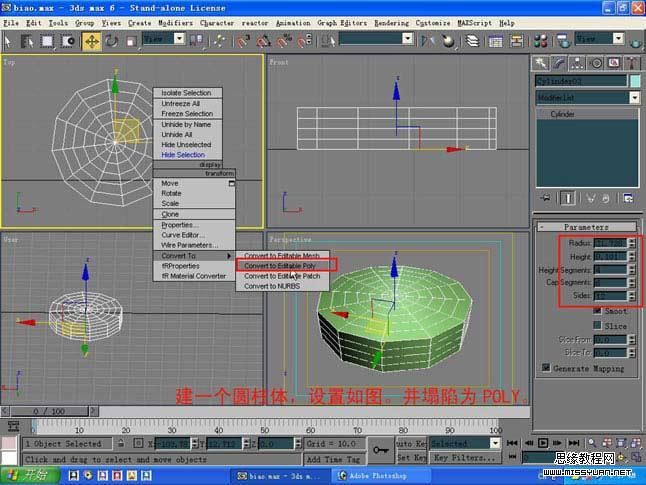Viewport: 646px width, 485px height.
Task: Open Select by Name tool
Action: [x=27, y=41]
